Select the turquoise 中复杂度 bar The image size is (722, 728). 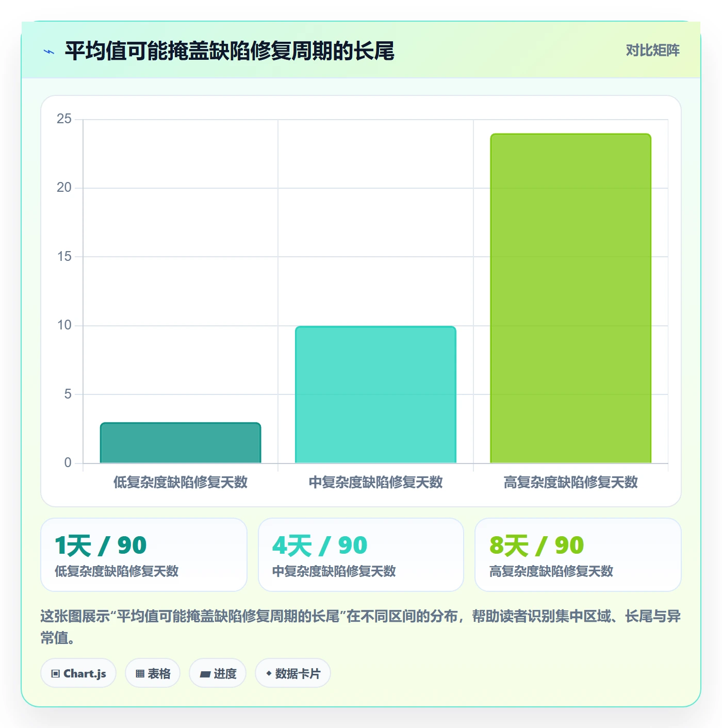tap(375, 394)
